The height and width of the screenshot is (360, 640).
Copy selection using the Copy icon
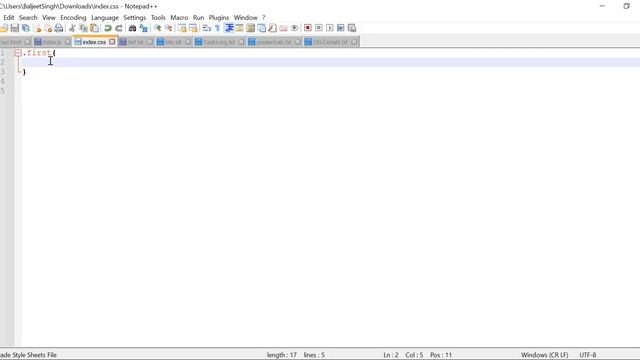(83, 28)
